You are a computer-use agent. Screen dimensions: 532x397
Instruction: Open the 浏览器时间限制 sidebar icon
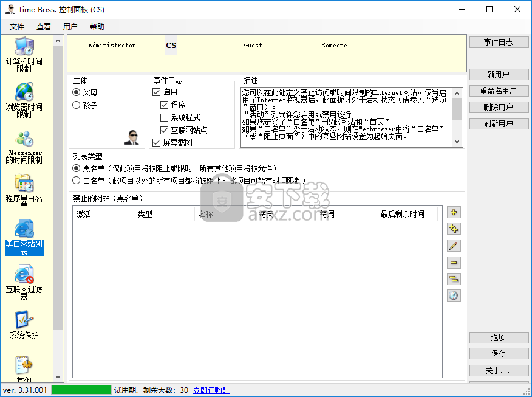(x=24, y=100)
